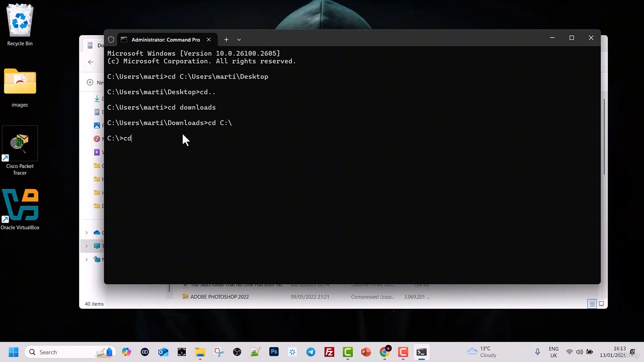Open the terminal profiles dropdown arrow
The image size is (644, 362).
point(239,39)
